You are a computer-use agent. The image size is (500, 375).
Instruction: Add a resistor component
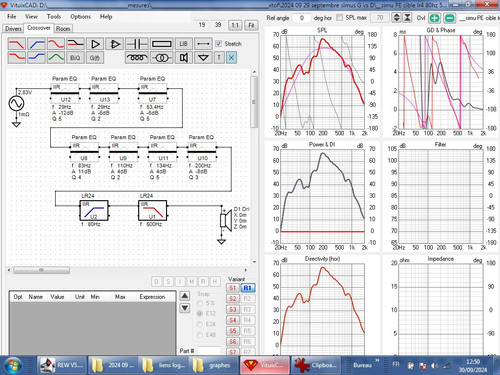point(162,44)
